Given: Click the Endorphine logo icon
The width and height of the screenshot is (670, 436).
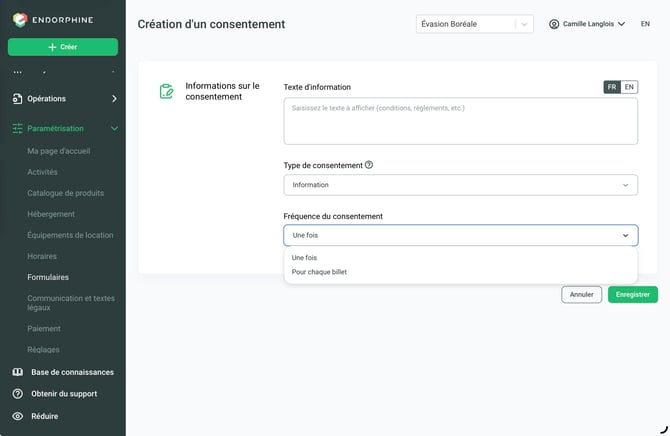Looking at the screenshot, I should coord(20,20).
